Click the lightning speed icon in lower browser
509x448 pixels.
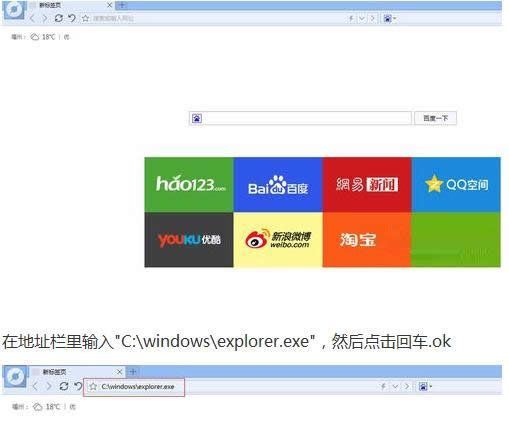(x=383, y=386)
